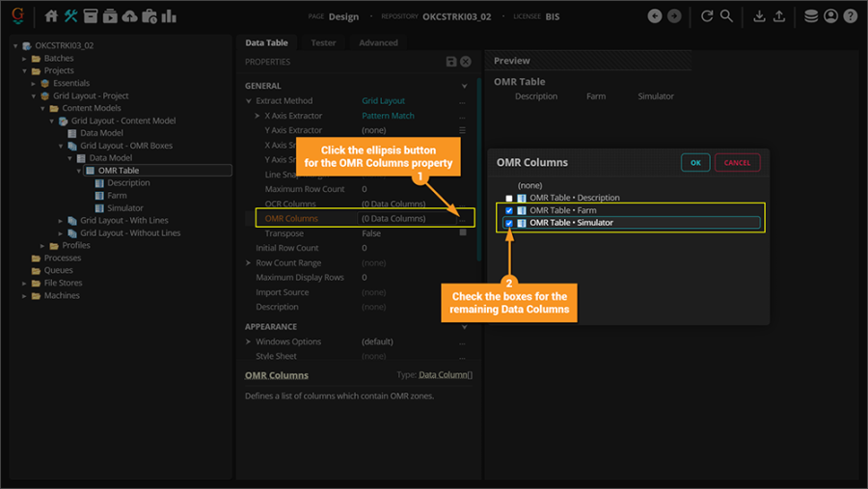This screenshot has height=489, width=868.
Task: Click Cancel in OMR Columns dialog
Action: click(737, 163)
